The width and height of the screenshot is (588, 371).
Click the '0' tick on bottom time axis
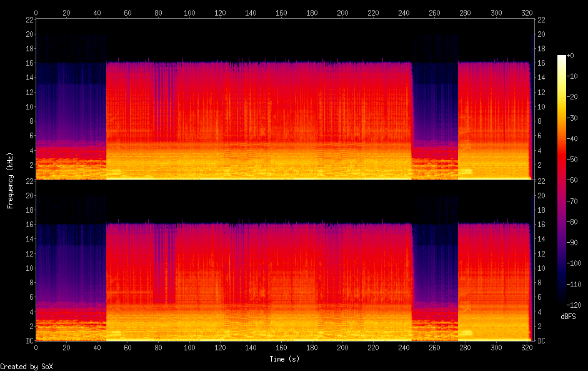tap(36, 348)
